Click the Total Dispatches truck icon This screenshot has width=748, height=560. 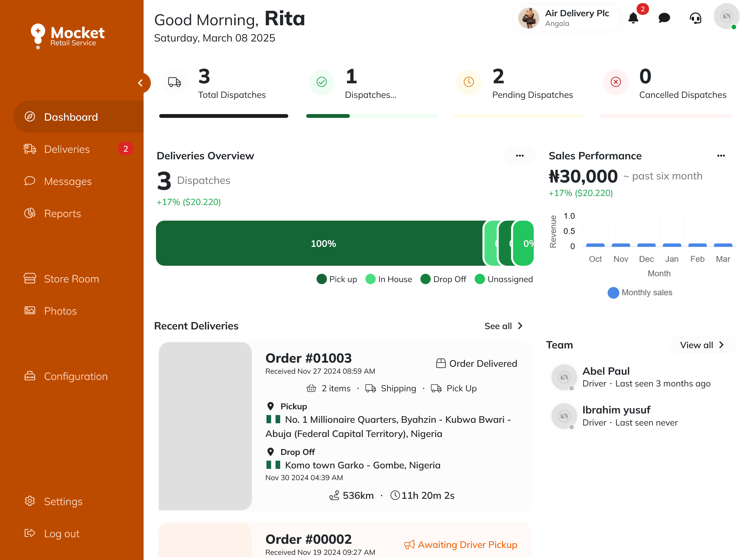(175, 82)
